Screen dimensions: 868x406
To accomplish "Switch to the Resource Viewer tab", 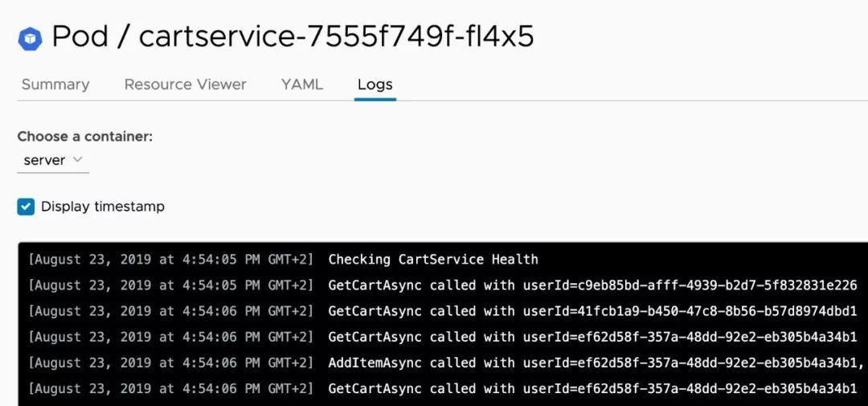I will pyautogui.click(x=185, y=84).
